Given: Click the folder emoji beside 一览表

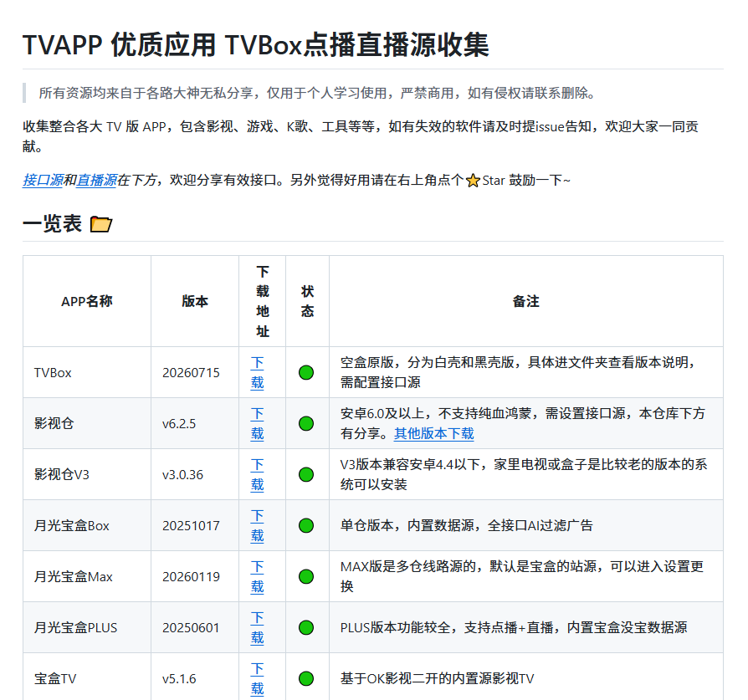Looking at the screenshot, I should (101, 224).
